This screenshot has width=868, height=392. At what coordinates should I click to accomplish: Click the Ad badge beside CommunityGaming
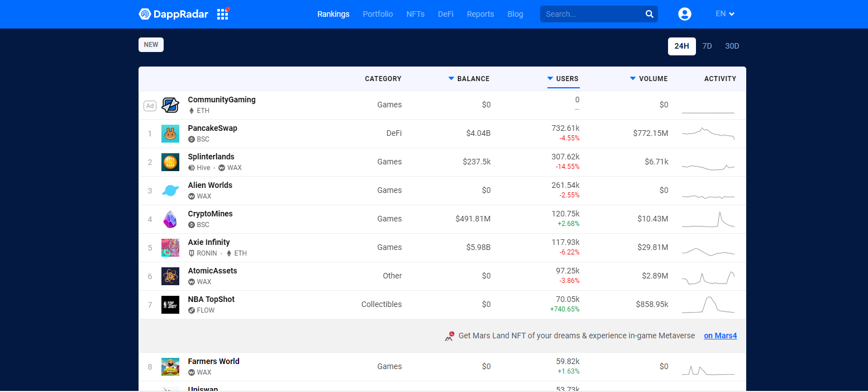coord(150,106)
